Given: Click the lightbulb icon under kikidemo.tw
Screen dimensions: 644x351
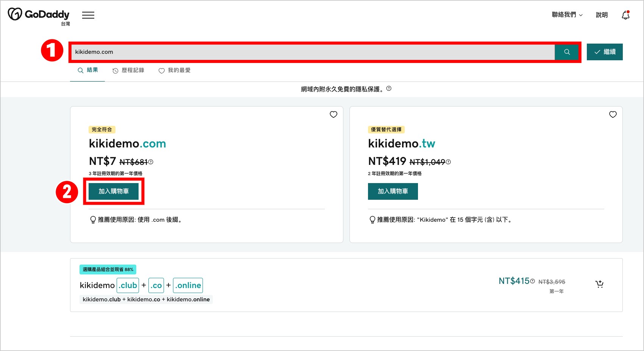Looking at the screenshot, I should pyautogui.click(x=372, y=220).
